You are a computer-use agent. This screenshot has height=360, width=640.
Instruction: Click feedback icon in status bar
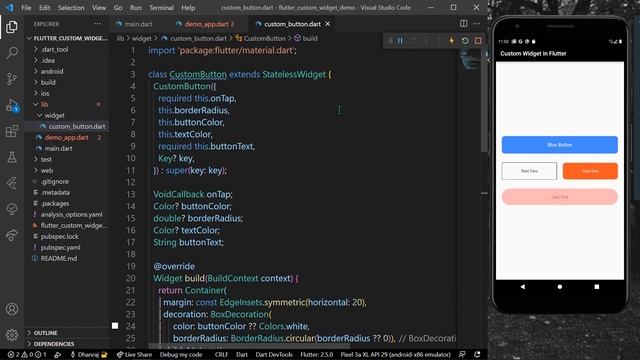[x=462, y=355]
